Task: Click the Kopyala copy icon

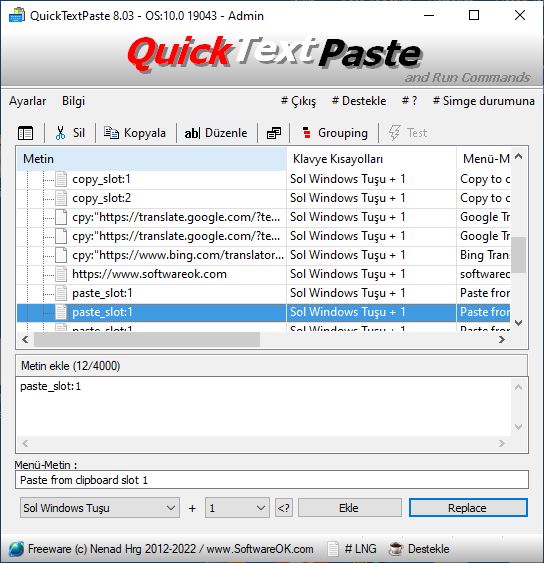Action: 111,132
